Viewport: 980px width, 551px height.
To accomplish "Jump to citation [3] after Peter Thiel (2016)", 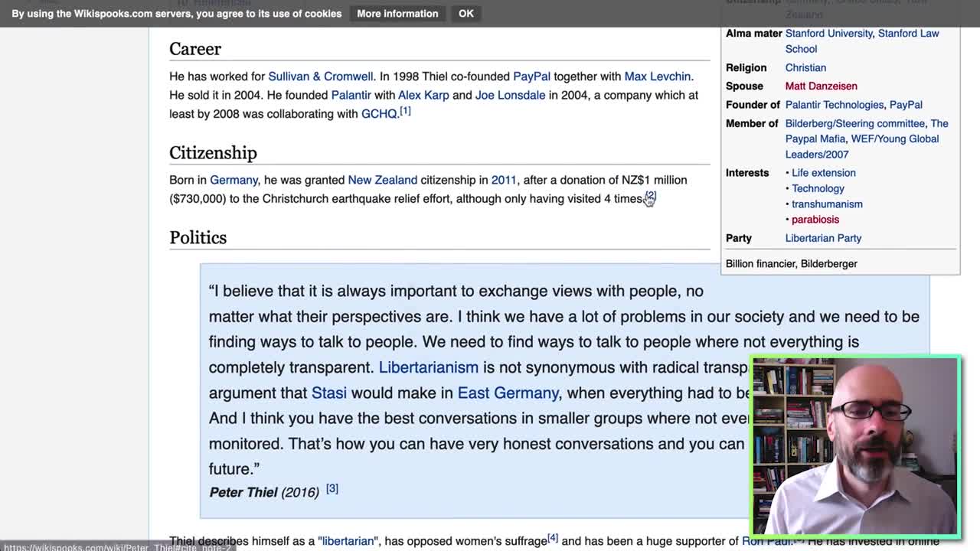I will pyautogui.click(x=332, y=489).
